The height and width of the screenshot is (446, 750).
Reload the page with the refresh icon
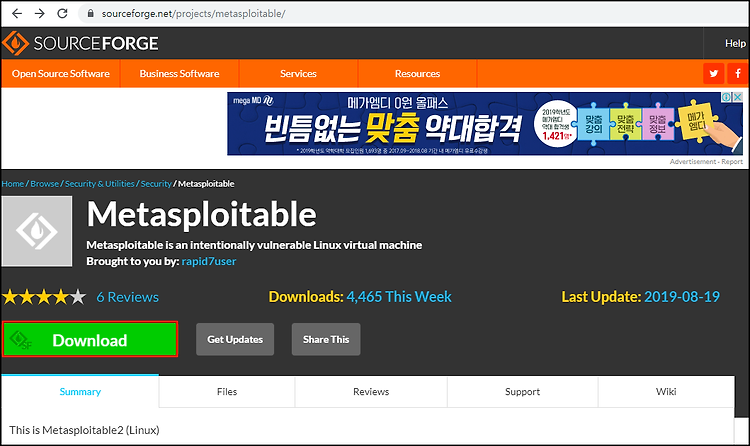pos(62,13)
